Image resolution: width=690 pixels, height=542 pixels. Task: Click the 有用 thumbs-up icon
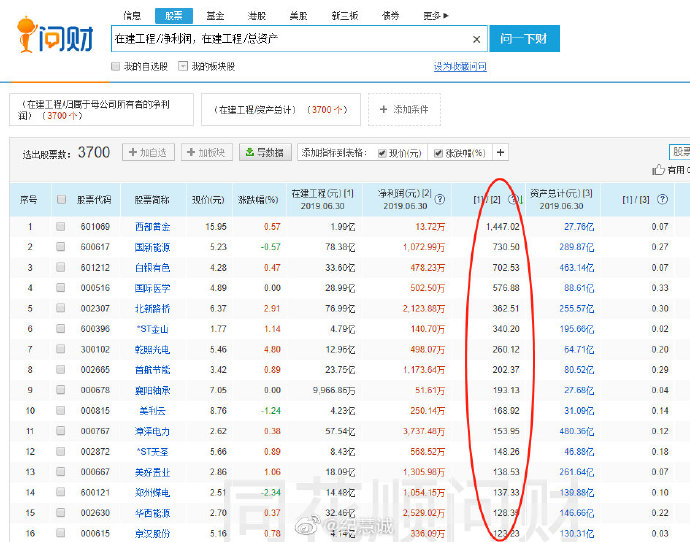click(658, 170)
